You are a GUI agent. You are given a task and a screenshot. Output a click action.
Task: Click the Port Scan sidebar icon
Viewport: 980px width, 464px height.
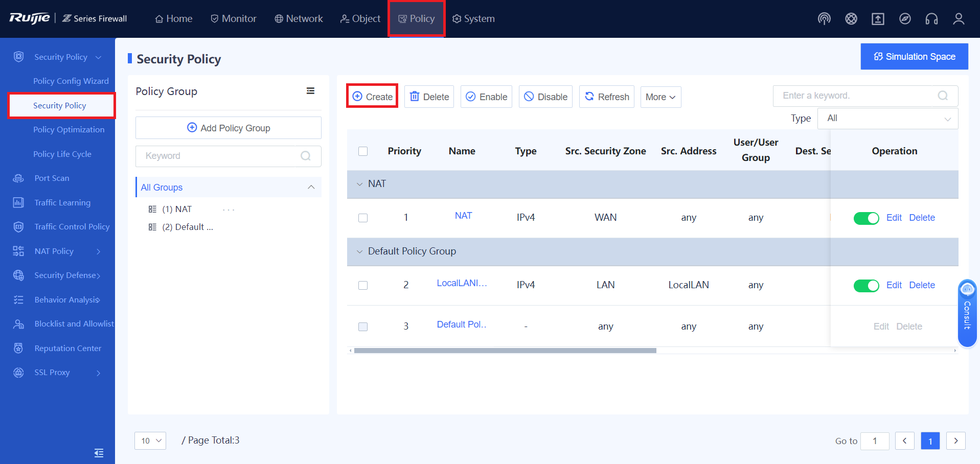[18, 178]
